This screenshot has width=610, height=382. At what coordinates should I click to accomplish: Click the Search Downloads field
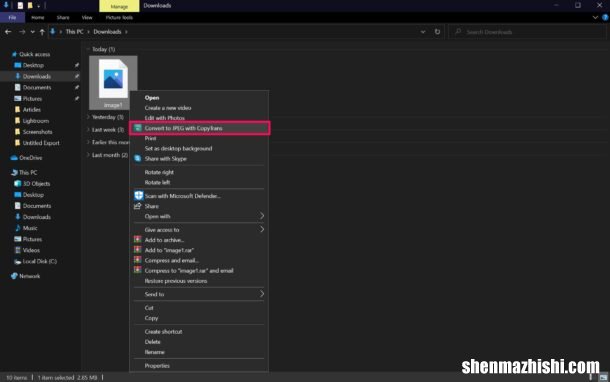528,32
